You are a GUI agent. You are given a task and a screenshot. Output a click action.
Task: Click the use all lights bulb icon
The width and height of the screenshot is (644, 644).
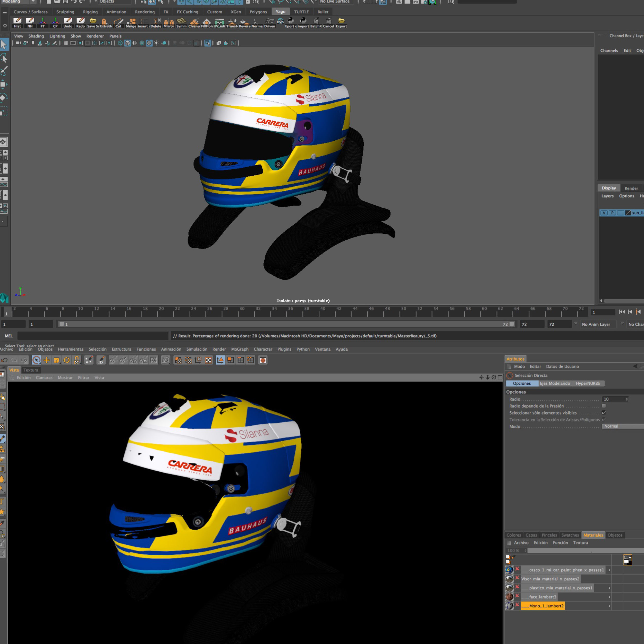coord(156,43)
